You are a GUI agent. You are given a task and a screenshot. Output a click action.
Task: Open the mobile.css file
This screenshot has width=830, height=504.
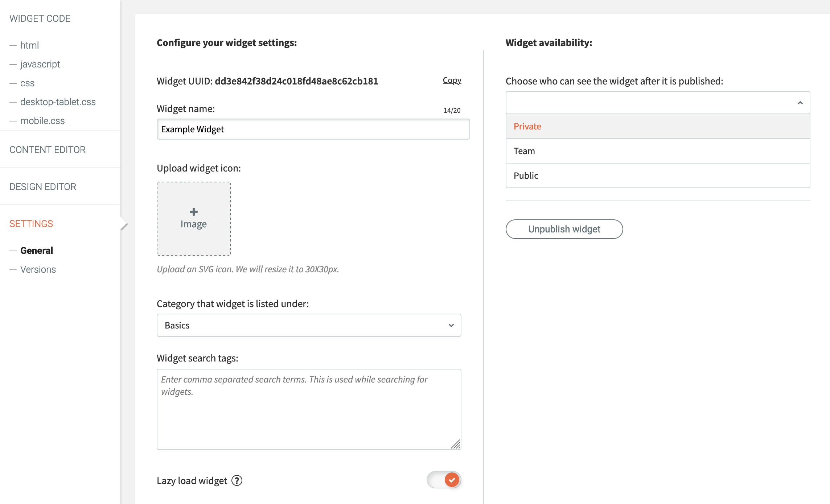click(42, 121)
